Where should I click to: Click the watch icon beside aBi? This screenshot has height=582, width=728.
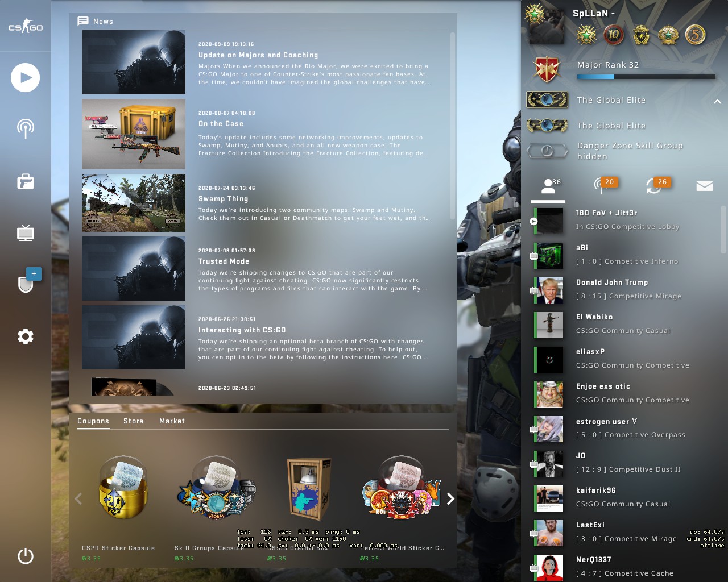pyautogui.click(x=534, y=256)
